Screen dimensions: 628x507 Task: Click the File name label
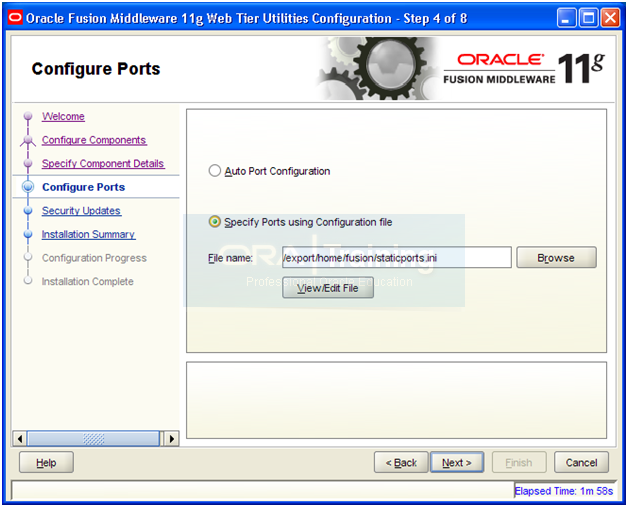click(x=230, y=258)
